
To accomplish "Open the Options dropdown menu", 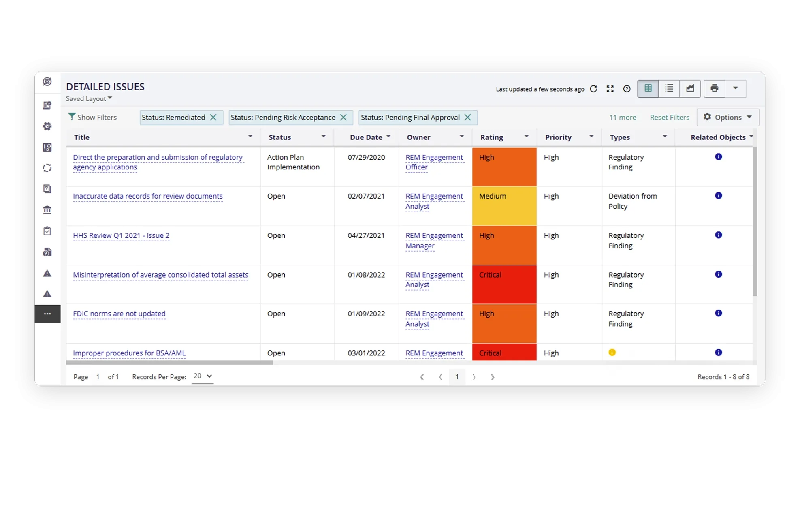I will [x=728, y=117].
